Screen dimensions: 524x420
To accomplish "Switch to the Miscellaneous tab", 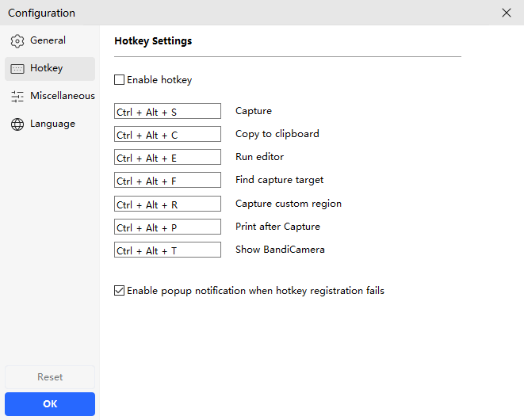I will [x=62, y=96].
